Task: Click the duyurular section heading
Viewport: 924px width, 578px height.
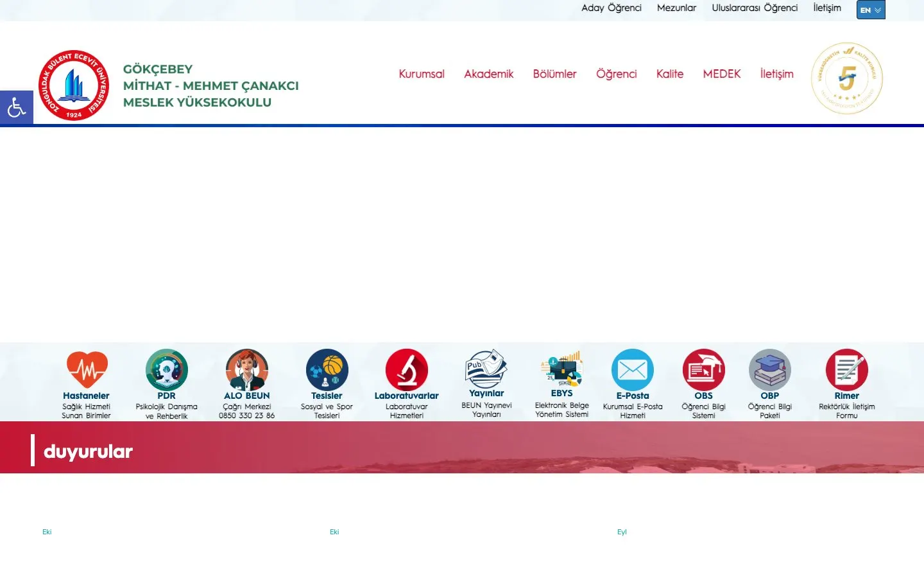Action: point(88,451)
